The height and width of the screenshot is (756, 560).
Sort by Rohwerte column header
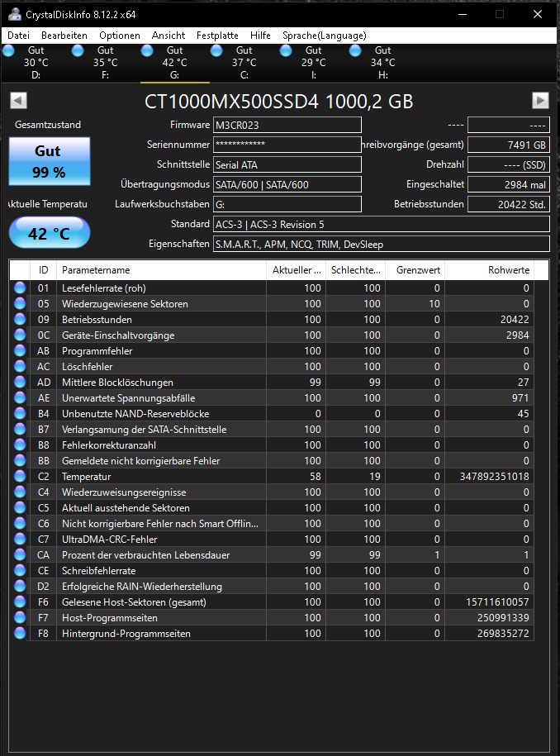[489, 270]
